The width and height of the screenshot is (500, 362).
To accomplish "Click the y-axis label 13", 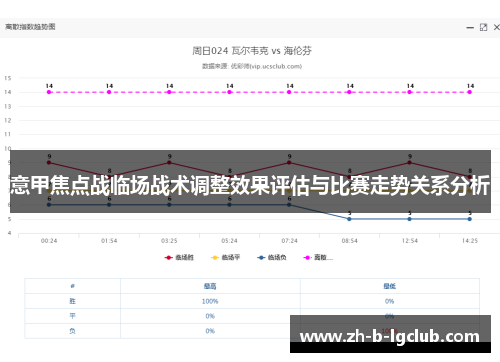I will (8, 106).
